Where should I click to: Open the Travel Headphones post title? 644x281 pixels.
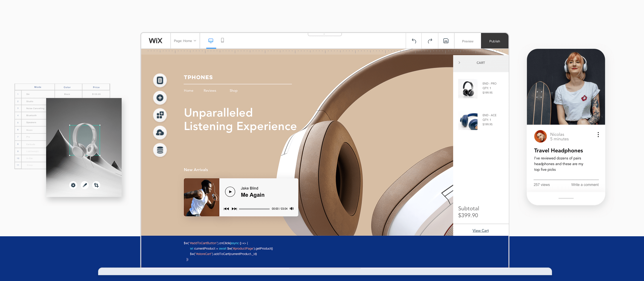click(x=558, y=151)
